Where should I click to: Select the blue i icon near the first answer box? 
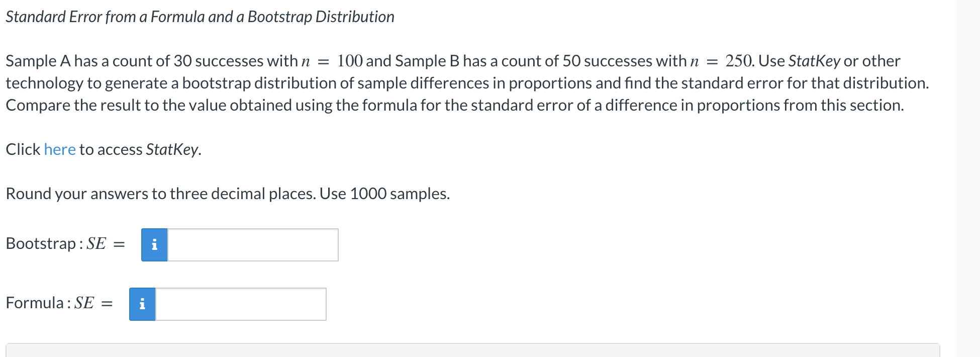pos(155,245)
